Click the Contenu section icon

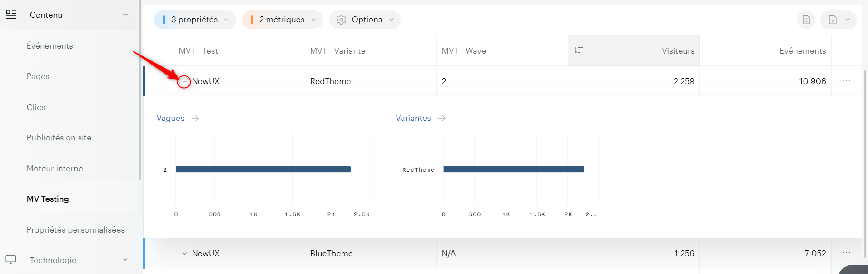point(11,15)
